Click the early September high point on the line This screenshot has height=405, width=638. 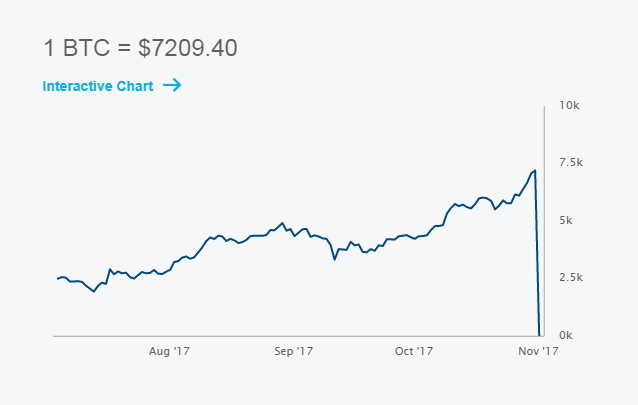(x=283, y=223)
